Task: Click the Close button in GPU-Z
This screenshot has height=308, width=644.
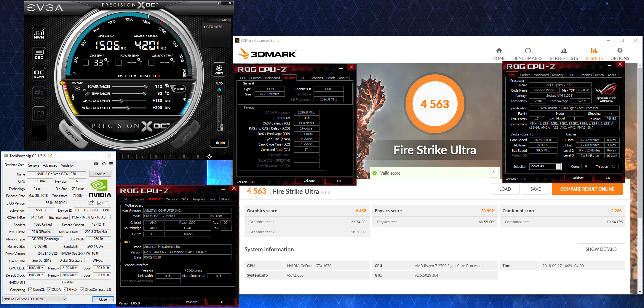Action: point(103,299)
